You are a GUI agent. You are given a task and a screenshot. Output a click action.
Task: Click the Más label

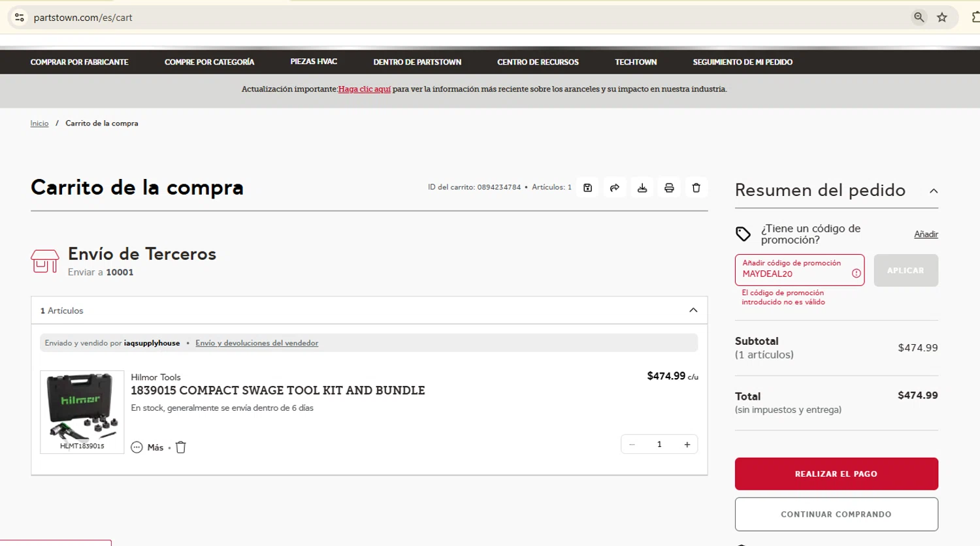point(155,447)
